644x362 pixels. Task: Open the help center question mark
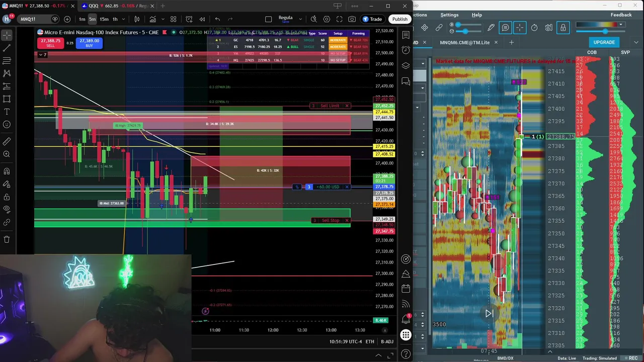[x=406, y=354]
